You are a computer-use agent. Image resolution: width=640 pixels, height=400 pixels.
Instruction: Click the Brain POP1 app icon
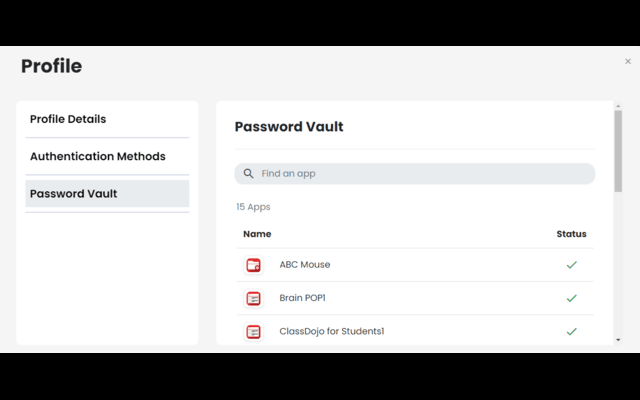253,298
